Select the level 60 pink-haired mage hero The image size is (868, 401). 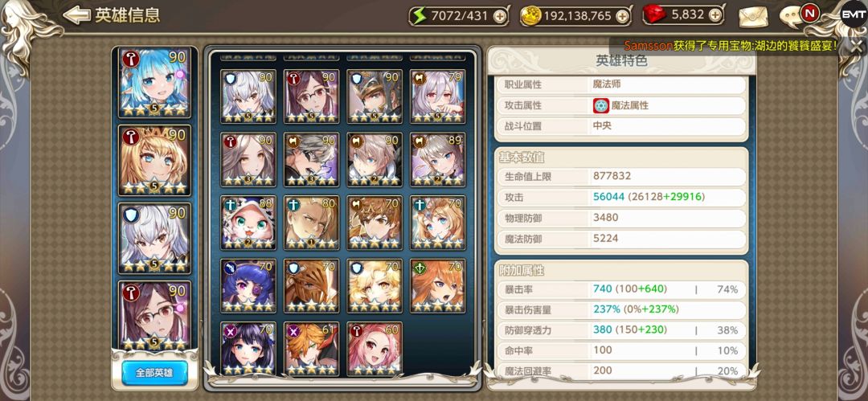click(375, 349)
